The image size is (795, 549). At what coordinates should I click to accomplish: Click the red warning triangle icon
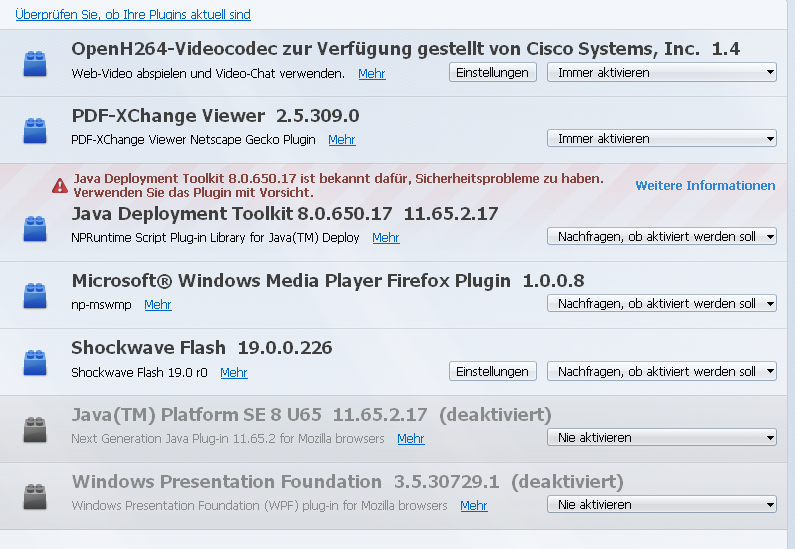click(x=60, y=186)
